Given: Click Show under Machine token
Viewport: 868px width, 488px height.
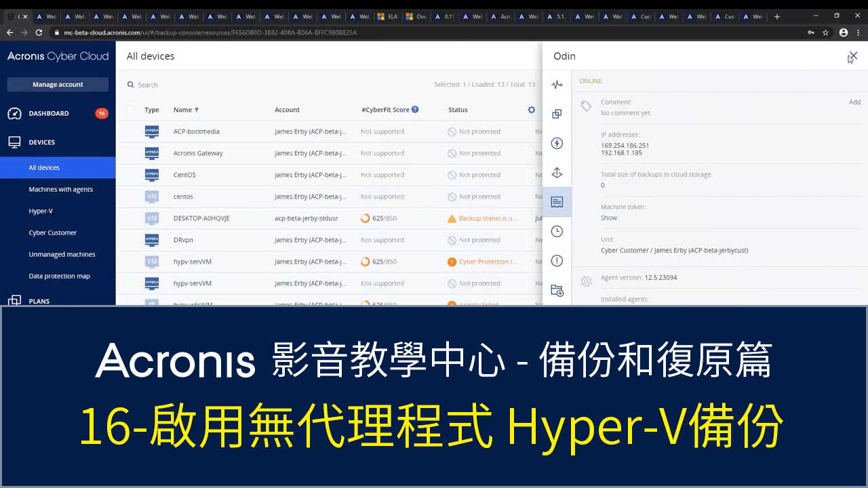Looking at the screenshot, I should [609, 218].
